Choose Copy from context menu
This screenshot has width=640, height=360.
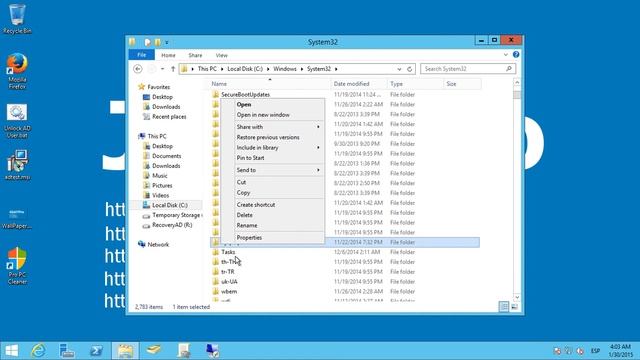tap(273, 192)
